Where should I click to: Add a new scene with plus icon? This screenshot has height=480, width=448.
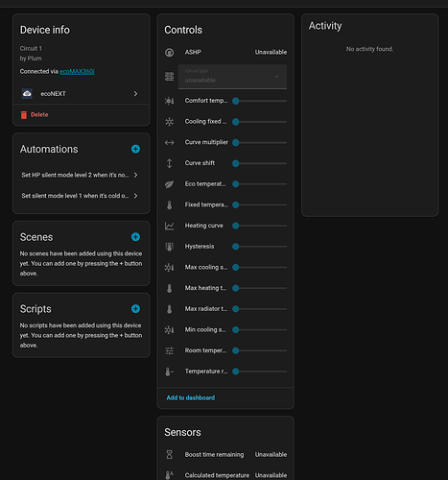[135, 237]
